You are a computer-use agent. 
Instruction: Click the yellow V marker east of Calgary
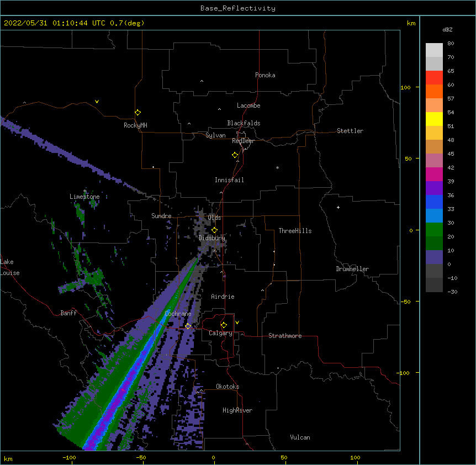(237, 323)
